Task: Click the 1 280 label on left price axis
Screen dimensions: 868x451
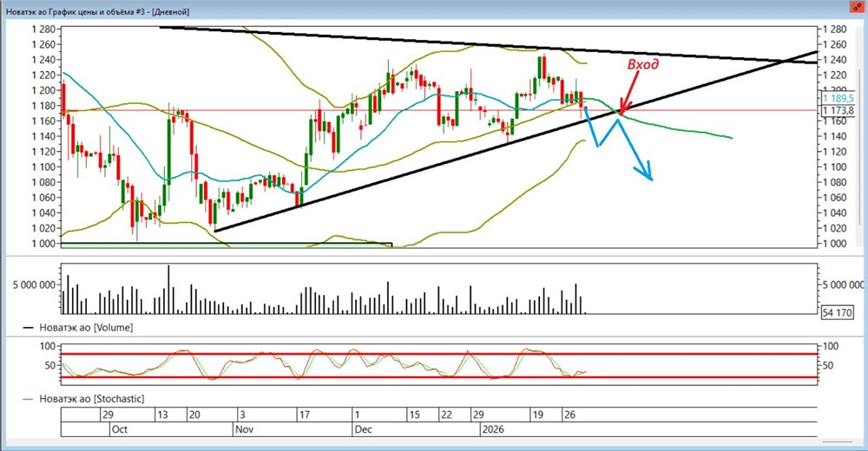Action: click(x=43, y=29)
